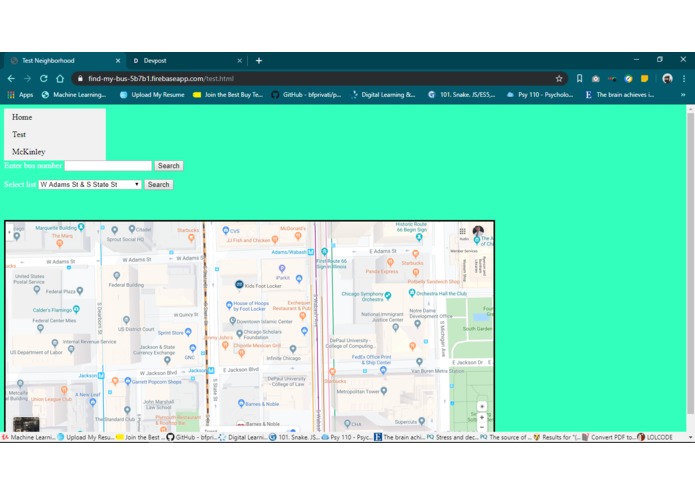
Task: Open the Psy 110 - Psycholo... bookmark in bookmarks bar
Action: (540, 94)
